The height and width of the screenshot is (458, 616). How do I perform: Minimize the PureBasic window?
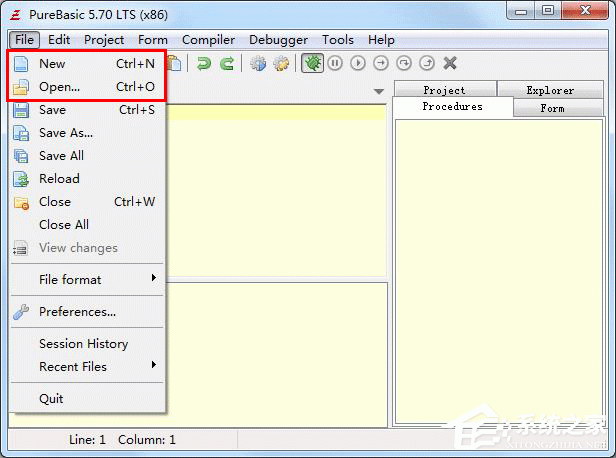(521, 11)
